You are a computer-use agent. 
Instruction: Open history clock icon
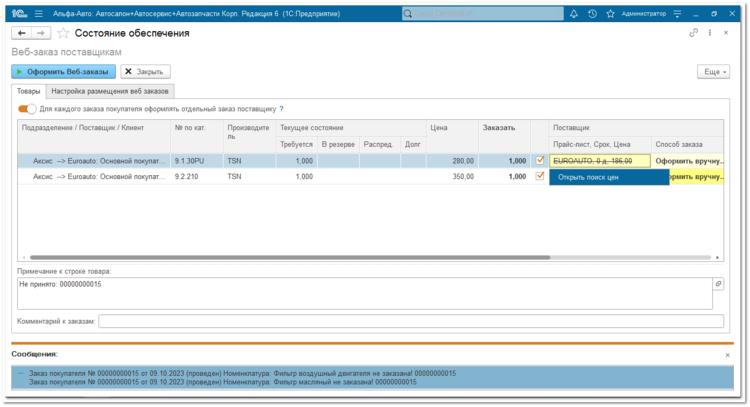pyautogui.click(x=592, y=14)
